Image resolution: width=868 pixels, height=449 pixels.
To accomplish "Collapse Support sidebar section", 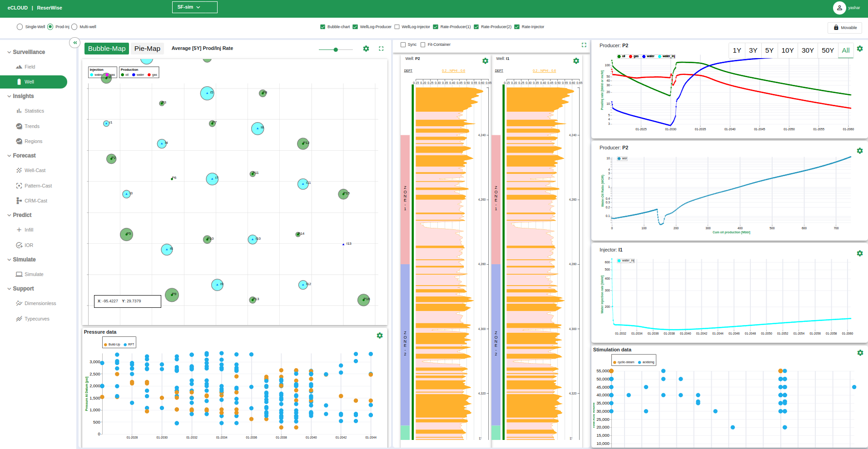I will coord(21,289).
